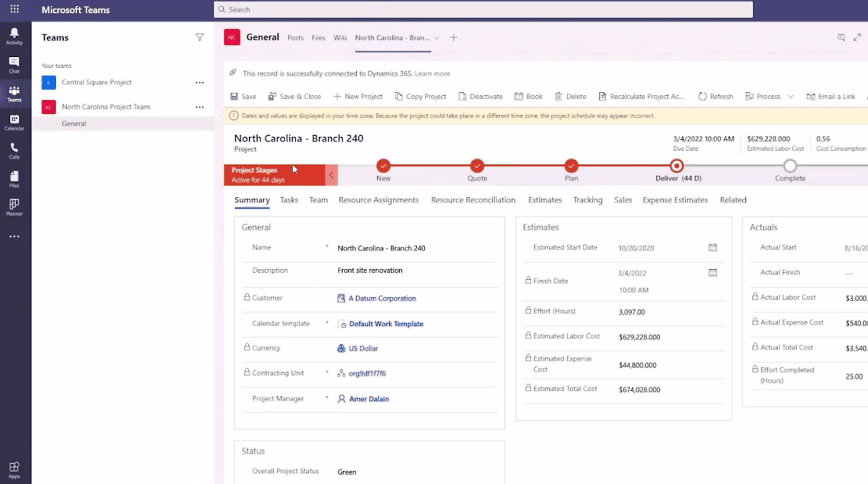Open the Posts tab
This screenshot has width=868, height=484.
click(295, 38)
